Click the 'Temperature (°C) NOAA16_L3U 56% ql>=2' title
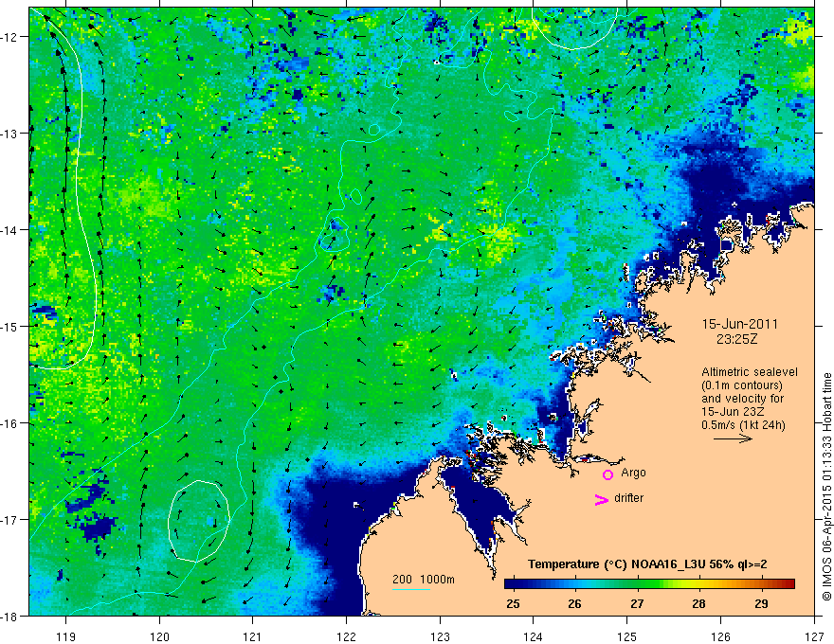Screen dimensions: 834x644 647,564
